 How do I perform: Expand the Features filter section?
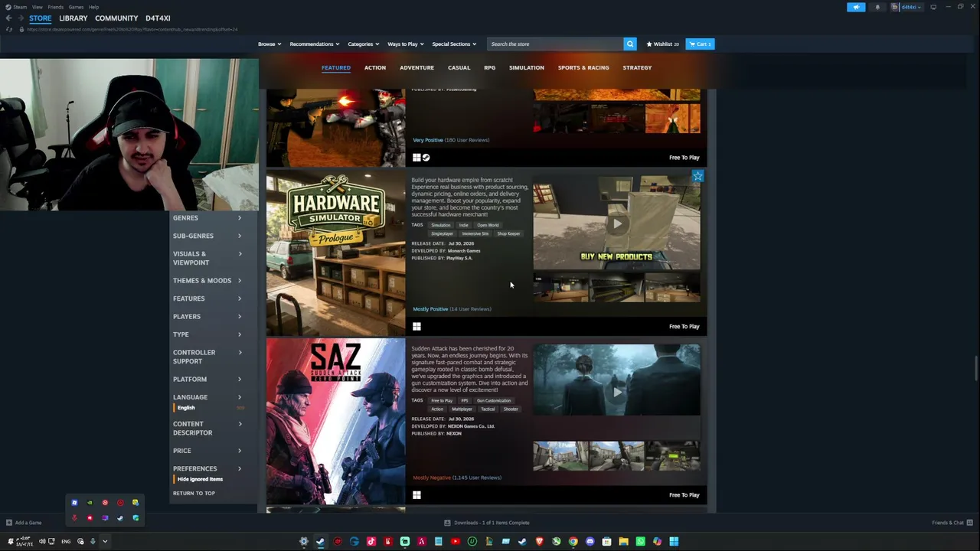[x=207, y=298]
